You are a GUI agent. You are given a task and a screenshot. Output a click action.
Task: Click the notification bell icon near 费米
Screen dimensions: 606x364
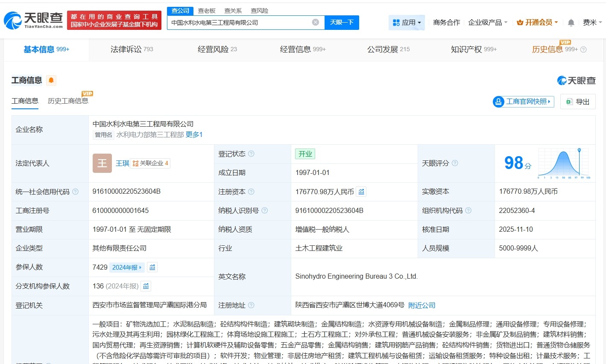click(x=571, y=22)
